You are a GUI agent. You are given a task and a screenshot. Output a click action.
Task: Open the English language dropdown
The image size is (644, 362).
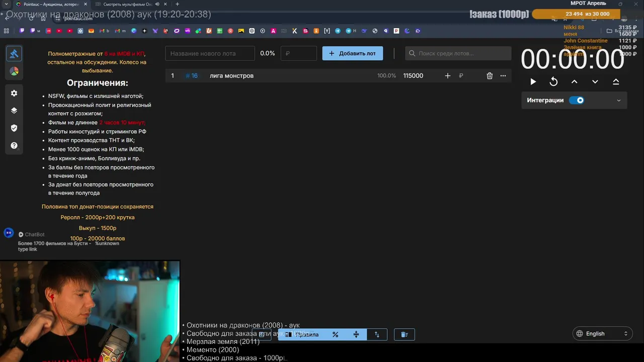[x=602, y=333]
